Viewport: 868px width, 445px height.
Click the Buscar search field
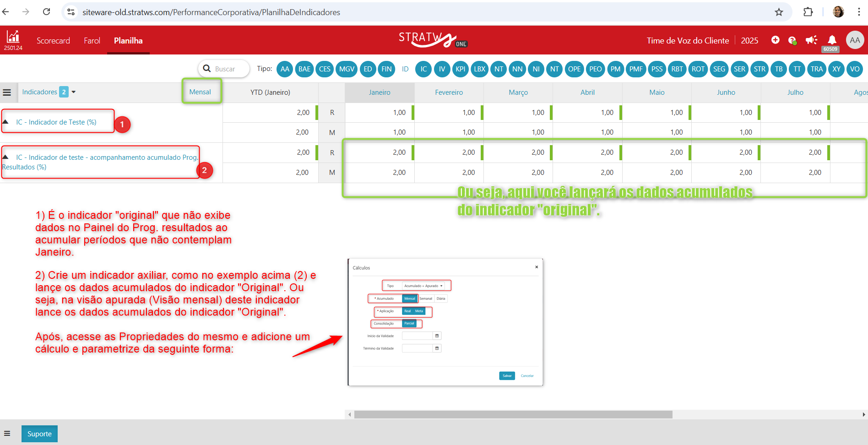click(224, 69)
